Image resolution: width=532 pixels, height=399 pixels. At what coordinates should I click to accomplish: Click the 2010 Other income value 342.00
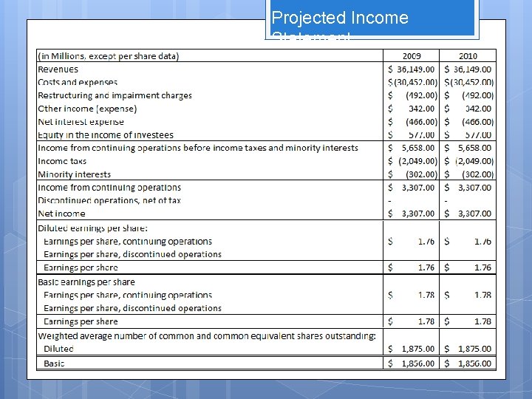click(478, 109)
